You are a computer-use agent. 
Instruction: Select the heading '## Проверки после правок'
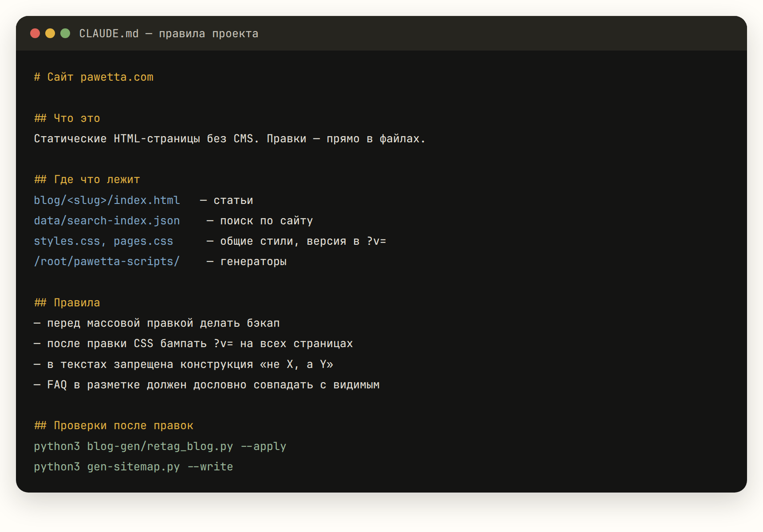(x=114, y=426)
